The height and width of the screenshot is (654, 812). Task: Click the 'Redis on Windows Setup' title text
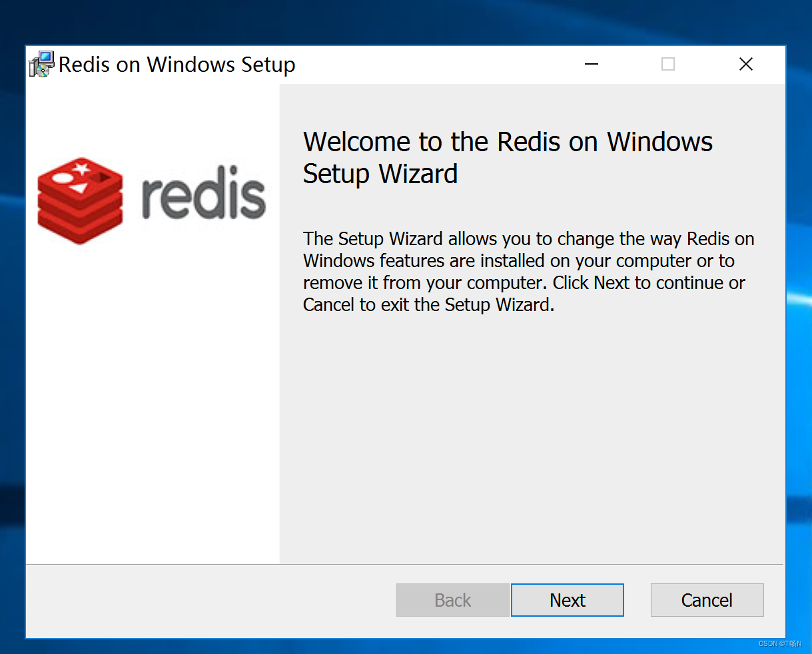point(177,64)
